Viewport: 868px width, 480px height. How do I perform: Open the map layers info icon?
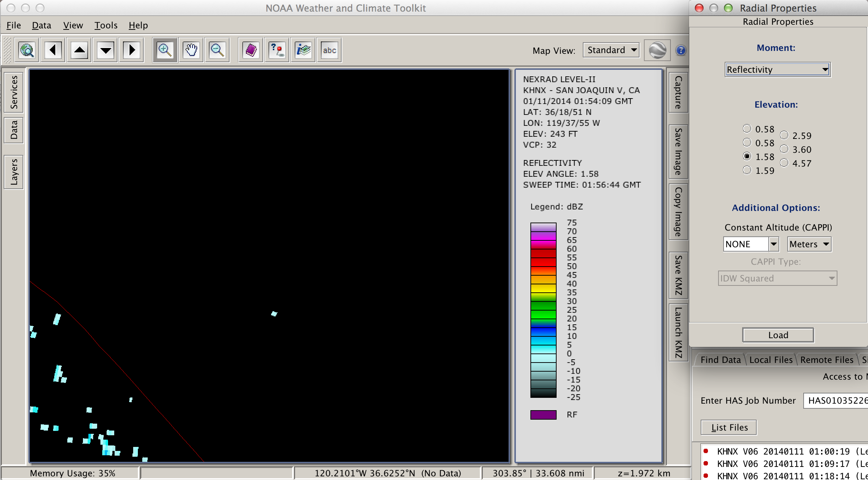303,50
